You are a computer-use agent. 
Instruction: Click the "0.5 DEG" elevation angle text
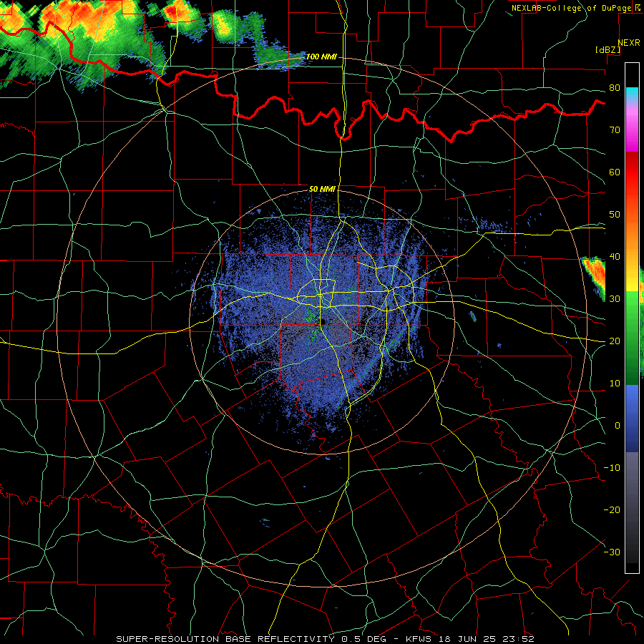click(x=364, y=639)
